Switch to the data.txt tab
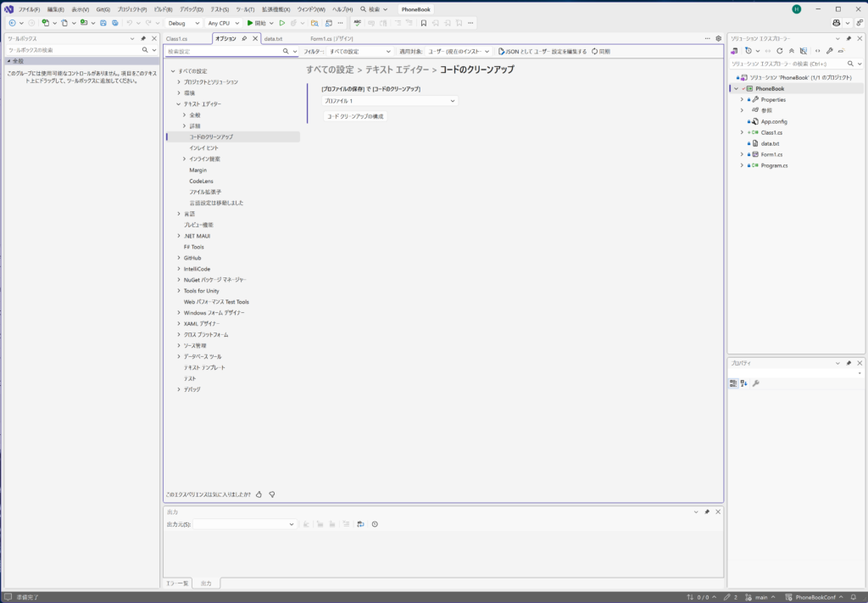The image size is (868, 603). click(273, 38)
